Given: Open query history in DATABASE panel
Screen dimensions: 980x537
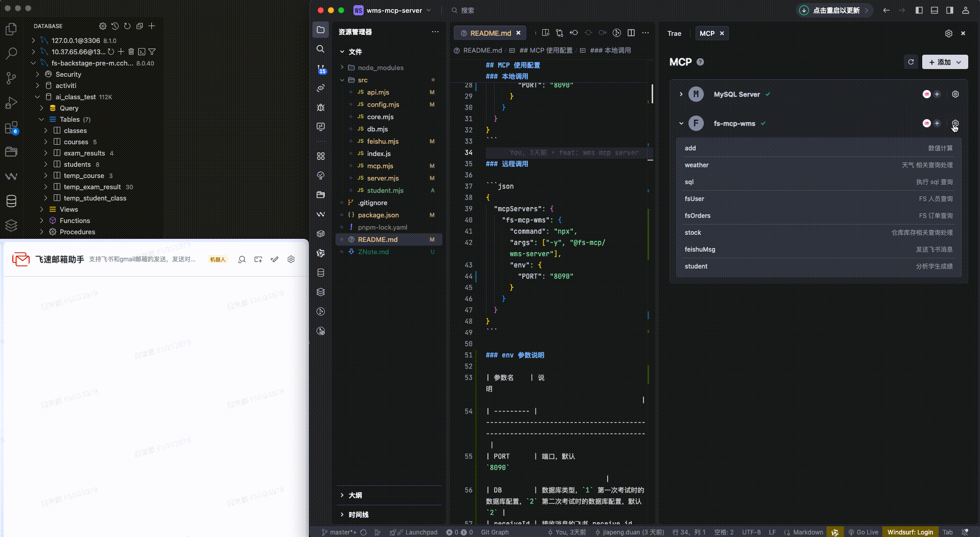Looking at the screenshot, I should click(x=115, y=26).
